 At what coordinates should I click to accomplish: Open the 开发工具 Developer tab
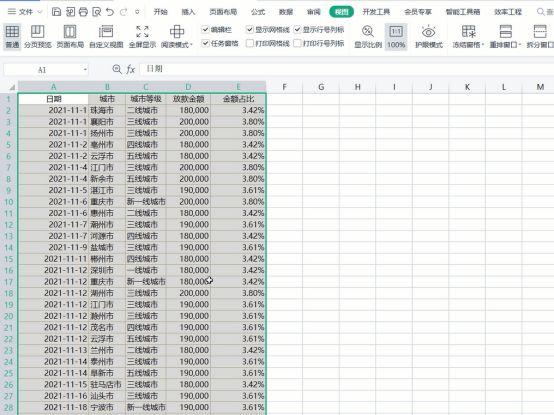pyautogui.click(x=376, y=12)
